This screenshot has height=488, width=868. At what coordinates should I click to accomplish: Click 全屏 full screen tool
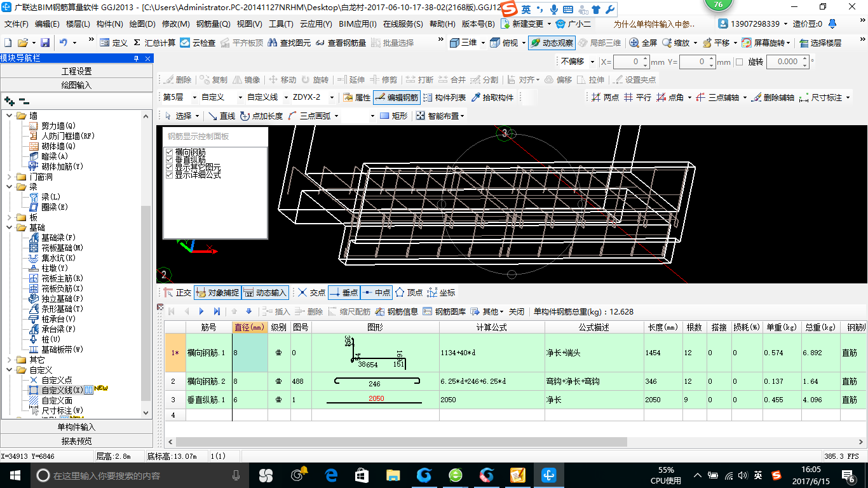click(643, 43)
